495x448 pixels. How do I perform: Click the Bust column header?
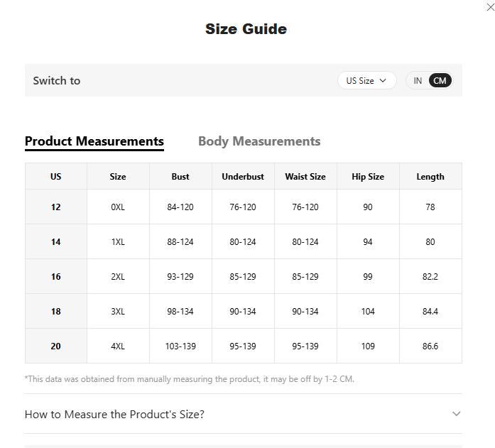tap(180, 177)
